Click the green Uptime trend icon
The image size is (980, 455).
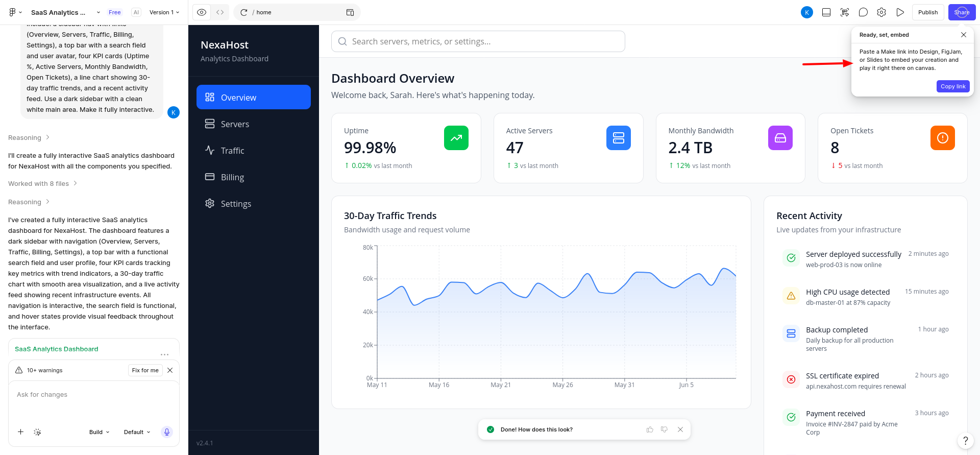pyautogui.click(x=456, y=138)
